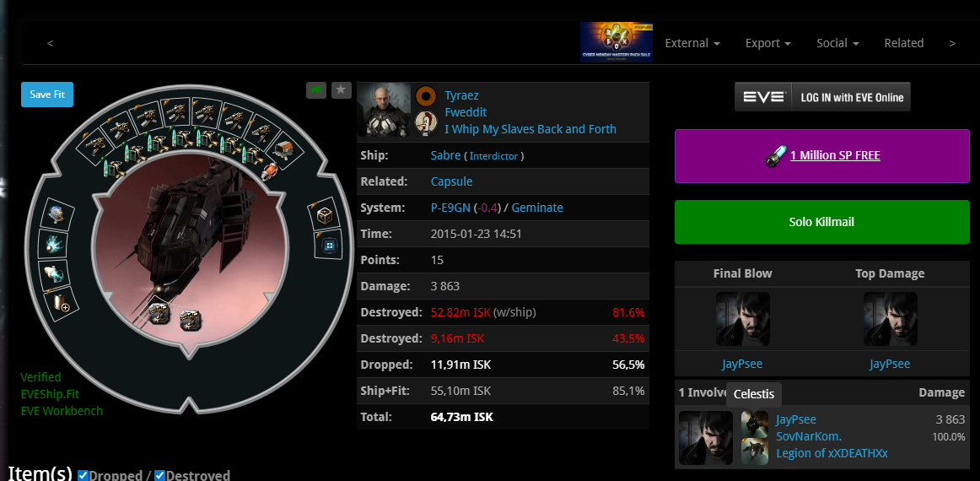Toggle the Dropped items checkbox
The image size is (980, 481).
point(83,475)
